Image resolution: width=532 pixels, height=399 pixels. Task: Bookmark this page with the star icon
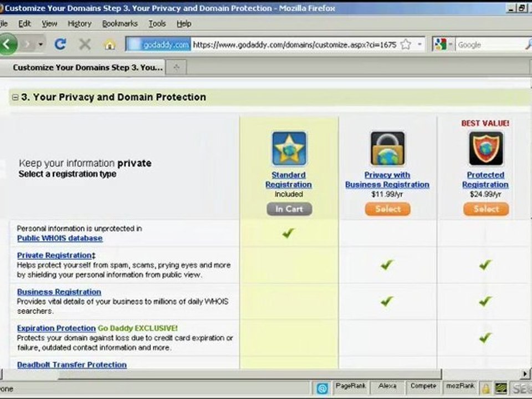point(406,44)
